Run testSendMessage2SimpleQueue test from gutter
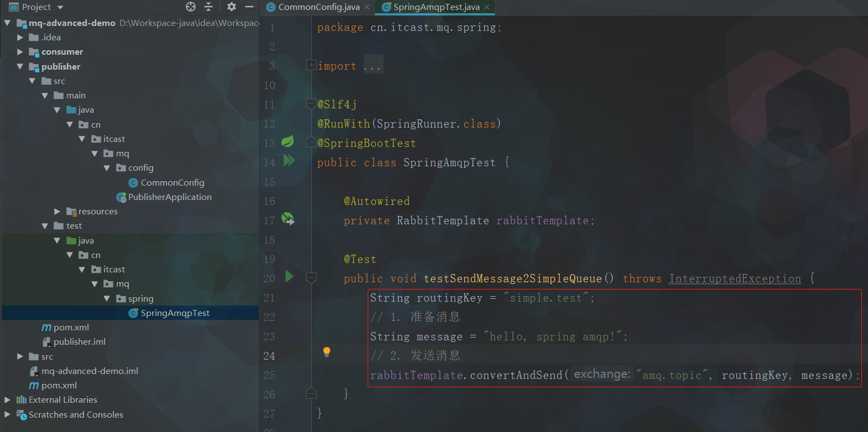868x432 pixels. pyautogui.click(x=289, y=276)
